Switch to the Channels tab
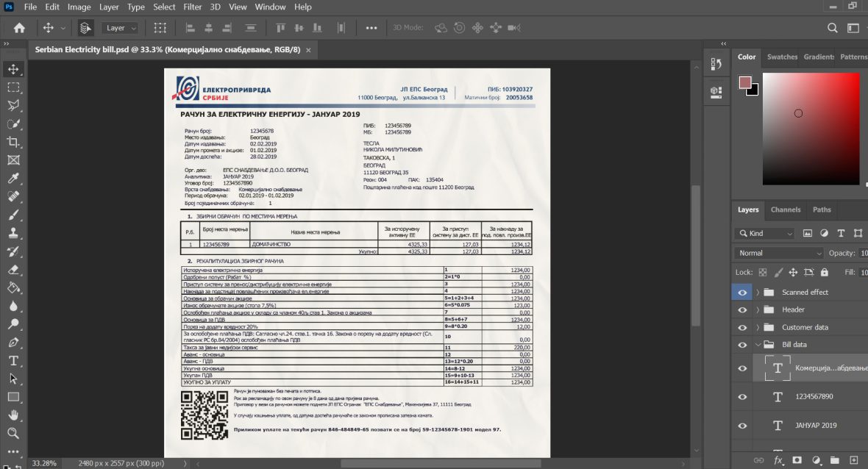Screen dimensions: 868x469 pyautogui.click(x=786, y=210)
